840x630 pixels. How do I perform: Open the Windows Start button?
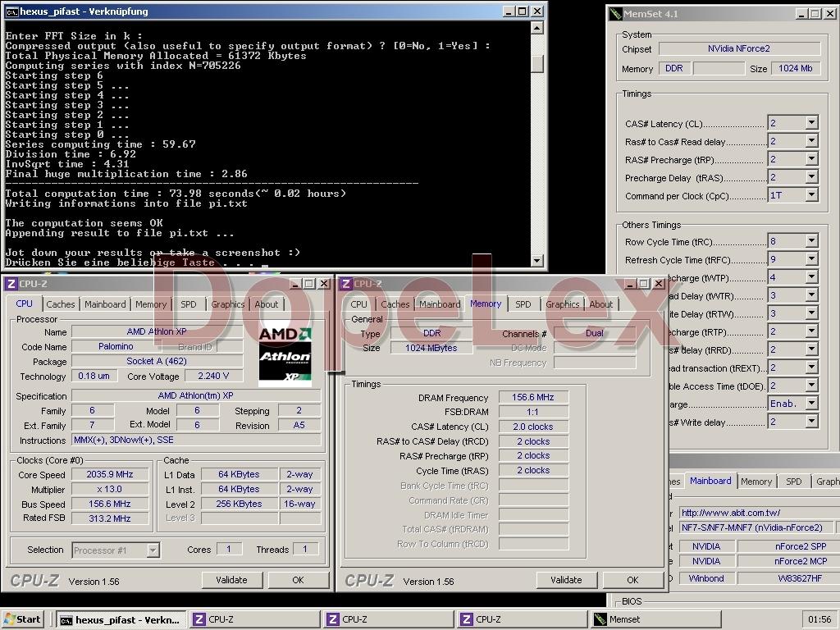point(22,619)
